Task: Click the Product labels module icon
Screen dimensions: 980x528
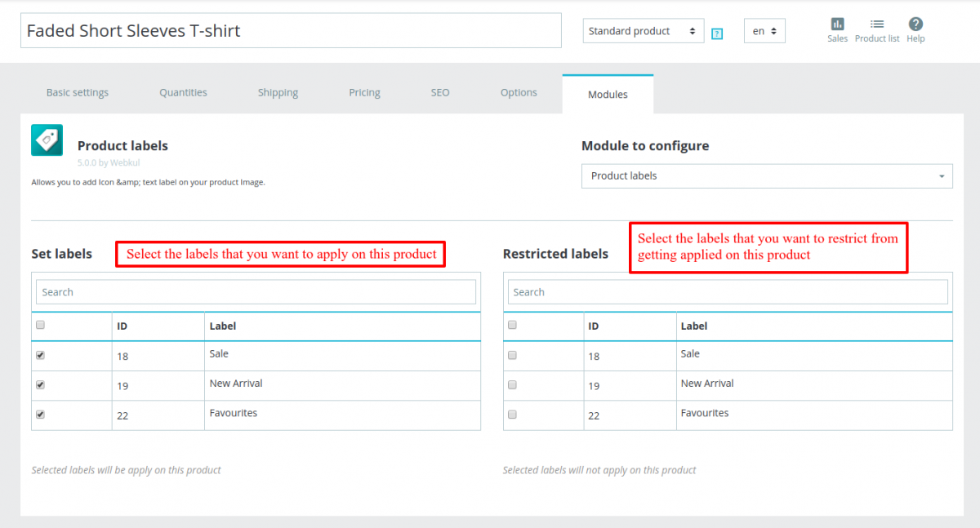Action: 47,140
